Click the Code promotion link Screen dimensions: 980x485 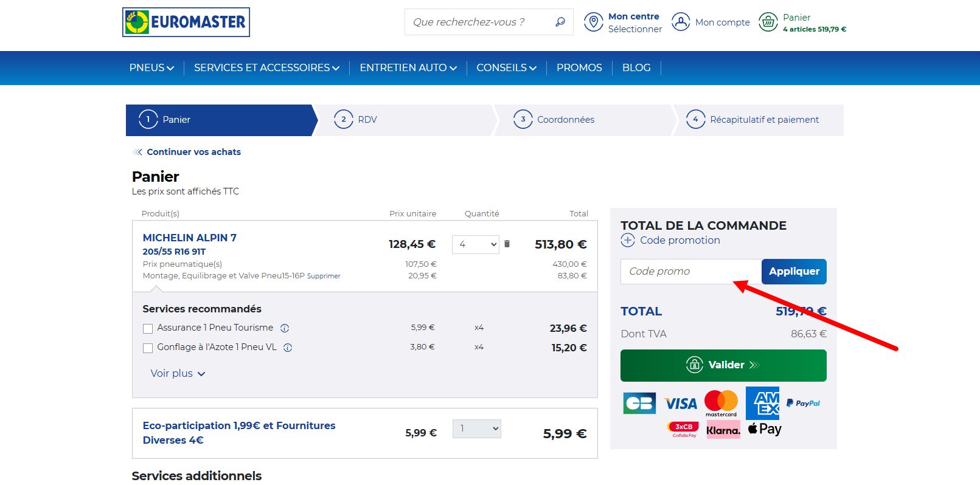tap(680, 240)
